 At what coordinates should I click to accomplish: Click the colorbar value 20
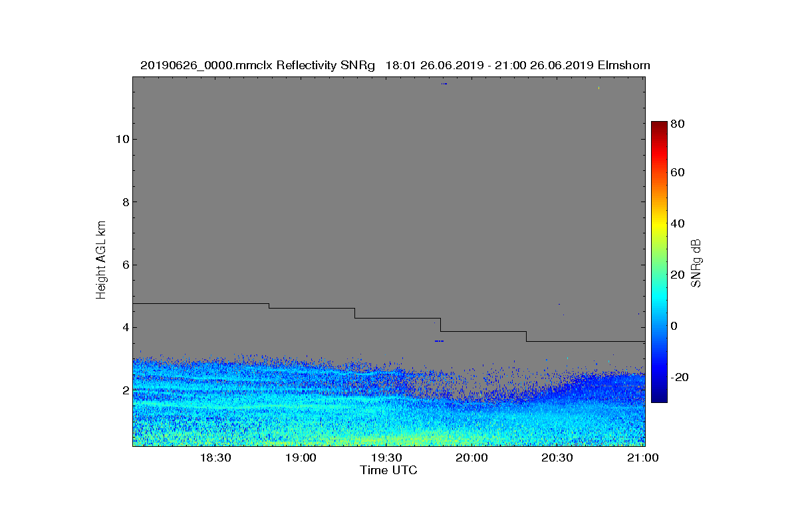[x=678, y=275]
